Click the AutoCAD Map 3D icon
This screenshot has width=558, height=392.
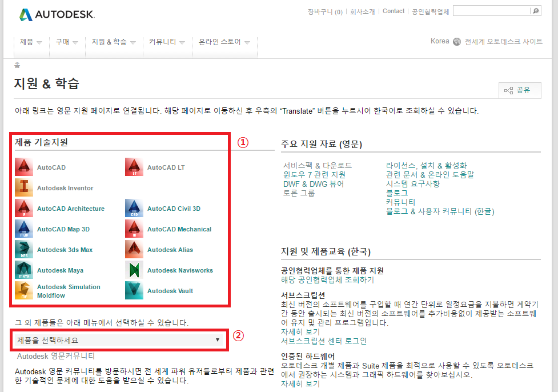pyautogui.click(x=24, y=229)
